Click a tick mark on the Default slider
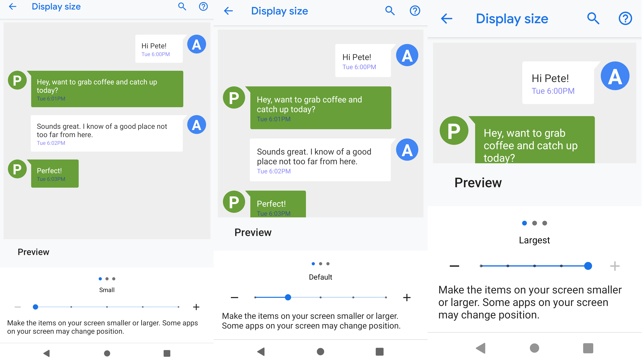The height and width of the screenshot is (364, 642). point(321,297)
